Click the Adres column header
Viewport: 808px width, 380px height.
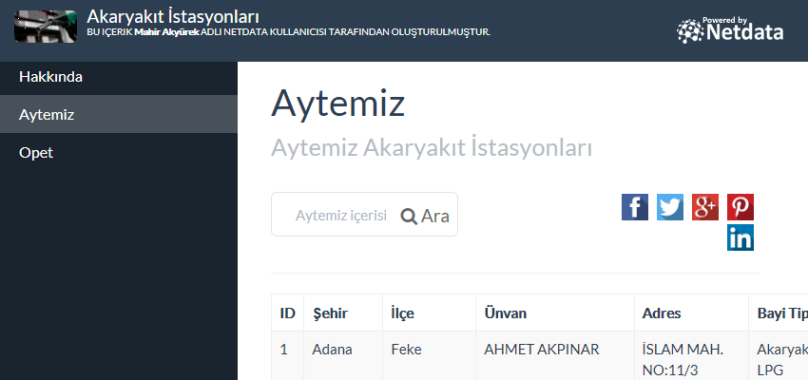tap(691, 313)
